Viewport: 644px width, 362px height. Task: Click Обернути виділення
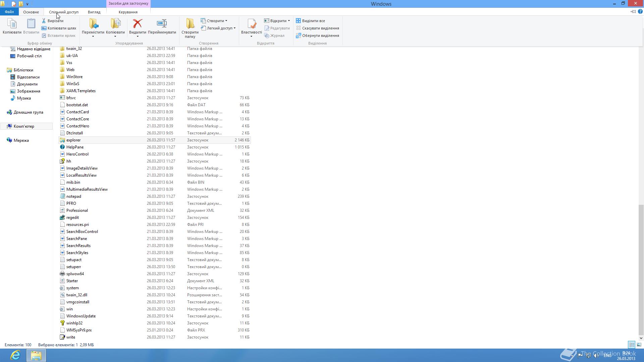click(x=318, y=36)
